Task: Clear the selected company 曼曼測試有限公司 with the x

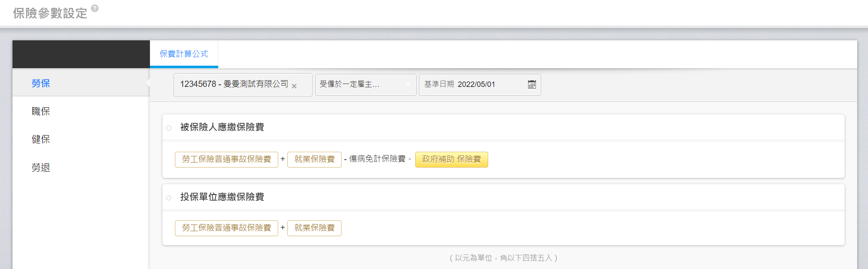Action: coord(294,86)
